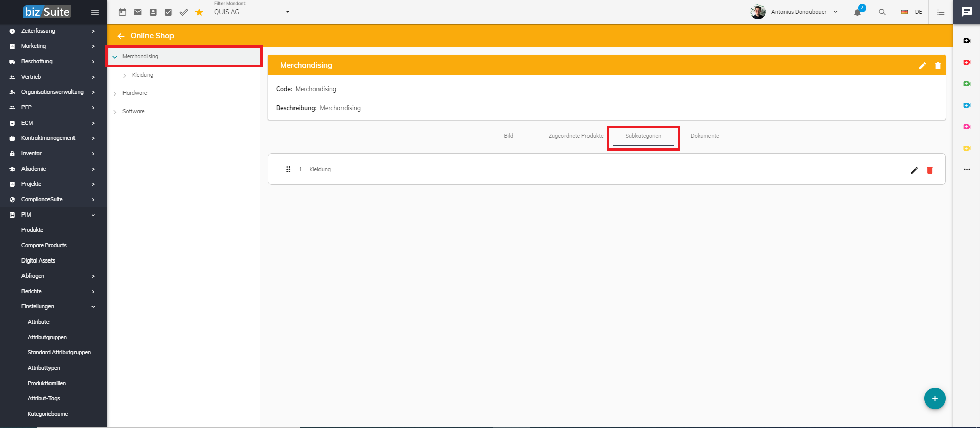Click the blue video camera icon
980x428 pixels.
click(x=967, y=105)
